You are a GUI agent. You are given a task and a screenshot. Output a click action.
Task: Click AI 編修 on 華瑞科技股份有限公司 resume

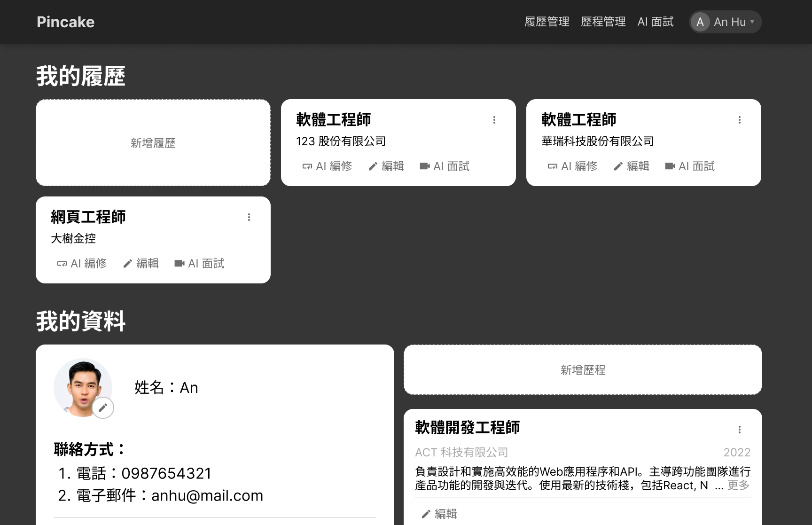pyautogui.click(x=572, y=166)
